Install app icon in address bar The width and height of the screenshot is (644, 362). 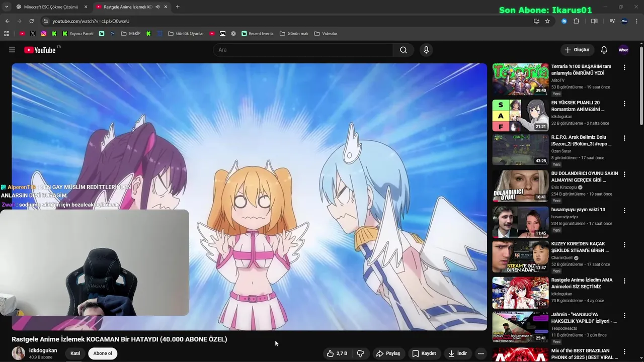[536, 21]
